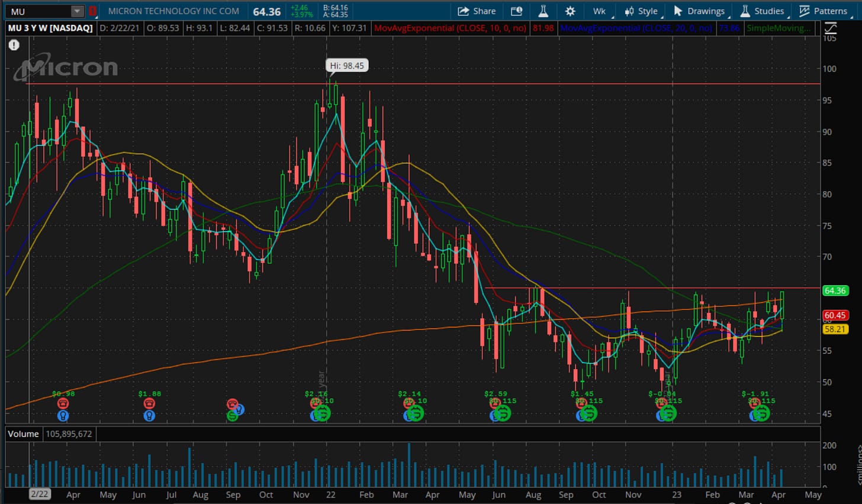
Task: Click the Share arrow icon
Action: [x=463, y=11]
